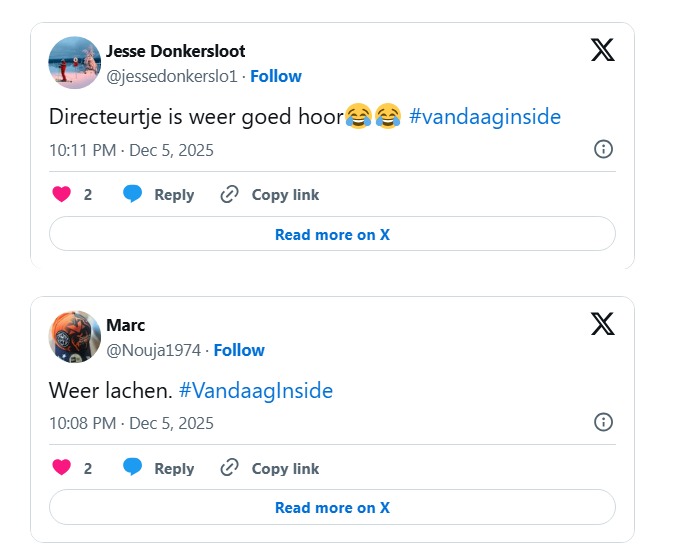Follow @Nouja1974

click(239, 350)
